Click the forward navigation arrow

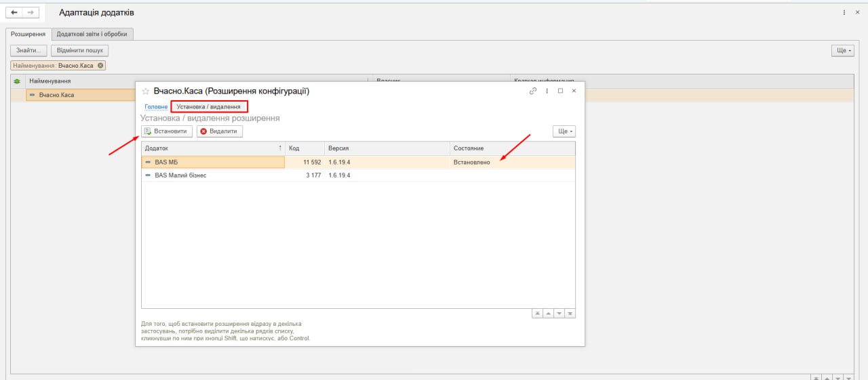click(x=30, y=13)
